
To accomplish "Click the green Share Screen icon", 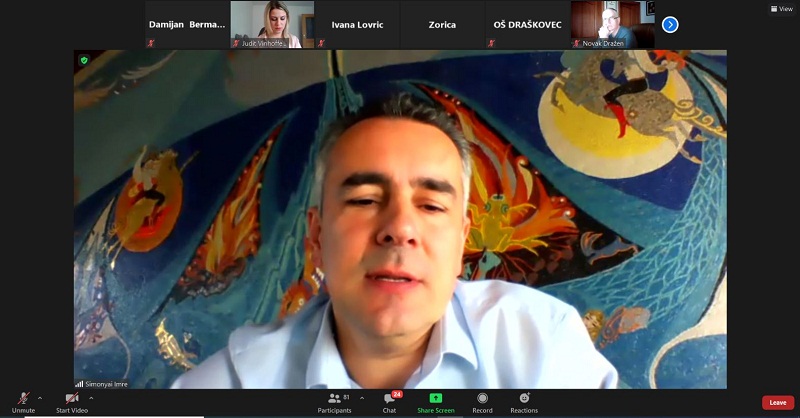I will tap(436, 398).
